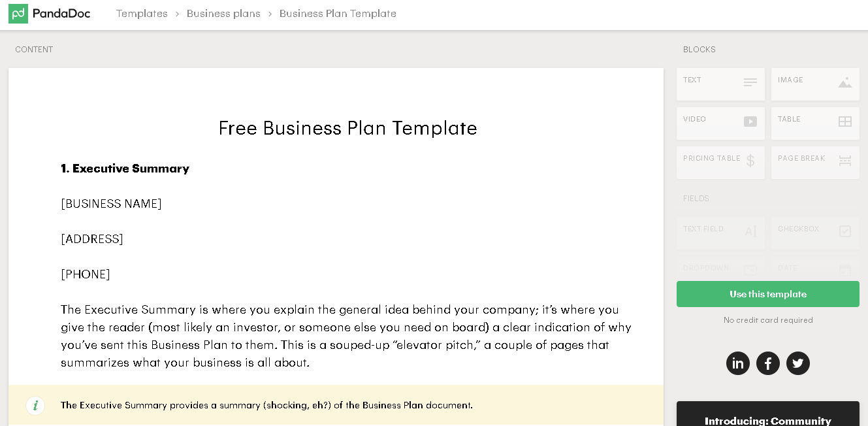Select the Pricing Table block
This screenshot has width=868, height=426.
pyautogui.click(x=720, y=162)
